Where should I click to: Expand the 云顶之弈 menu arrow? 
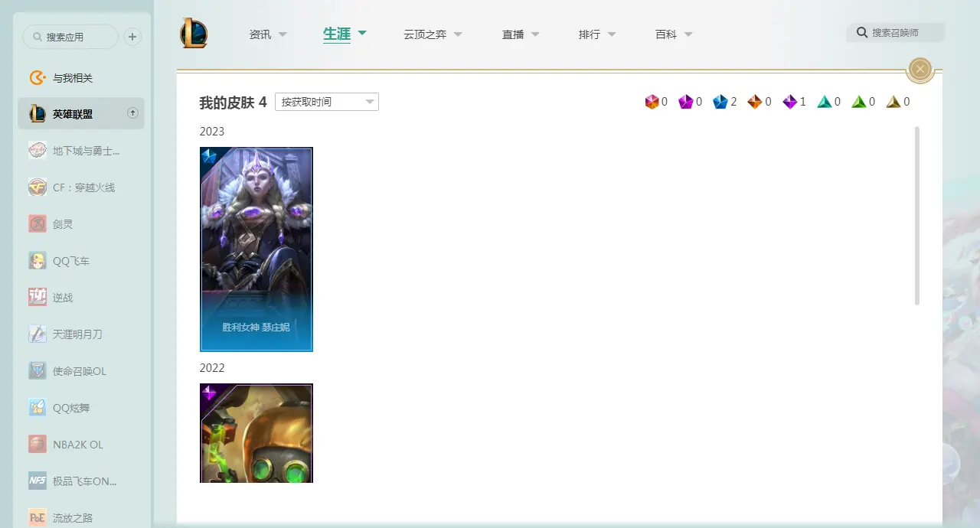(458, 34)
